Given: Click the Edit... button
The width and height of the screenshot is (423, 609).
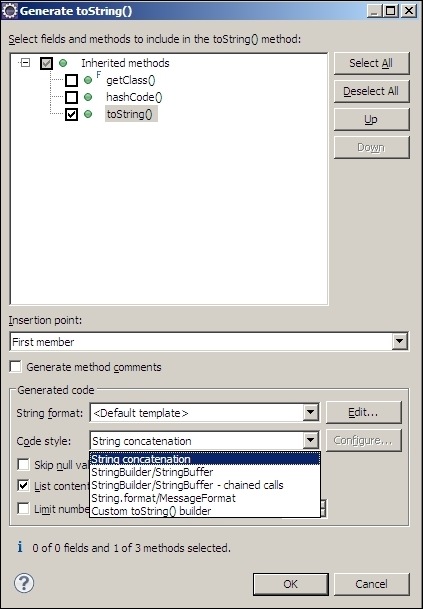Looking at the screenshot, I should pyautogui.click(x=363, y=412).
